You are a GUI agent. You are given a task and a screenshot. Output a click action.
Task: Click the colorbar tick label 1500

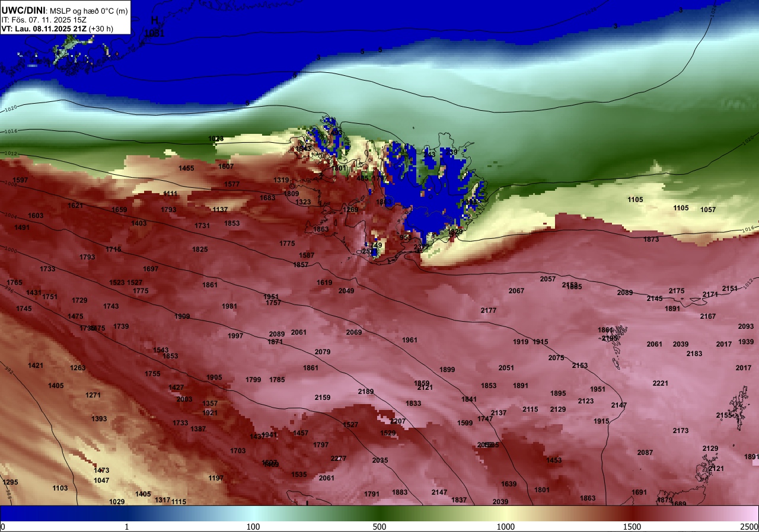pyautogui.click(x=632, y=527)
